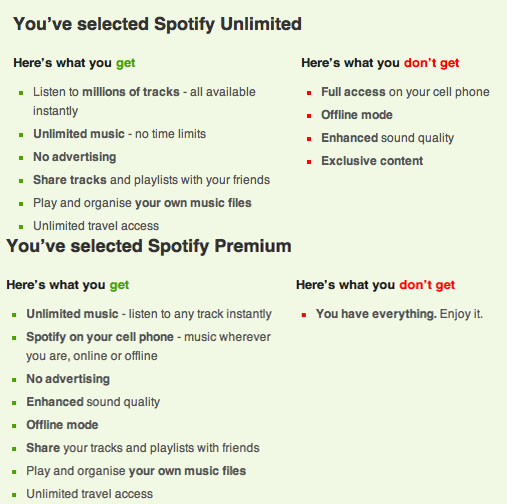Click 'Unlimited travel access' in the Premium list
Viewport: 507px width, 504px height.
point(89,494)
